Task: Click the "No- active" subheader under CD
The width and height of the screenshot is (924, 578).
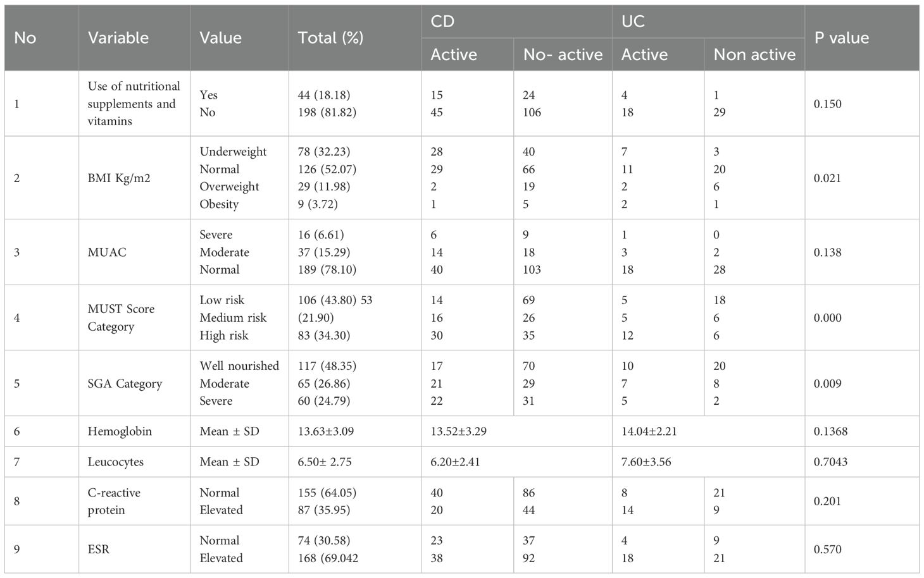Action: (563, 54)
